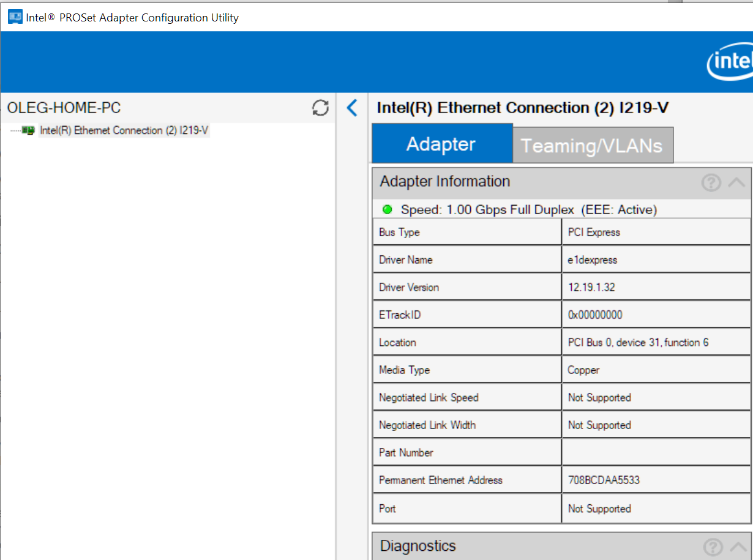Collapse the left panel with the blue chevron
The height and width of the screenshot is (560, 753).
point(351,108)
